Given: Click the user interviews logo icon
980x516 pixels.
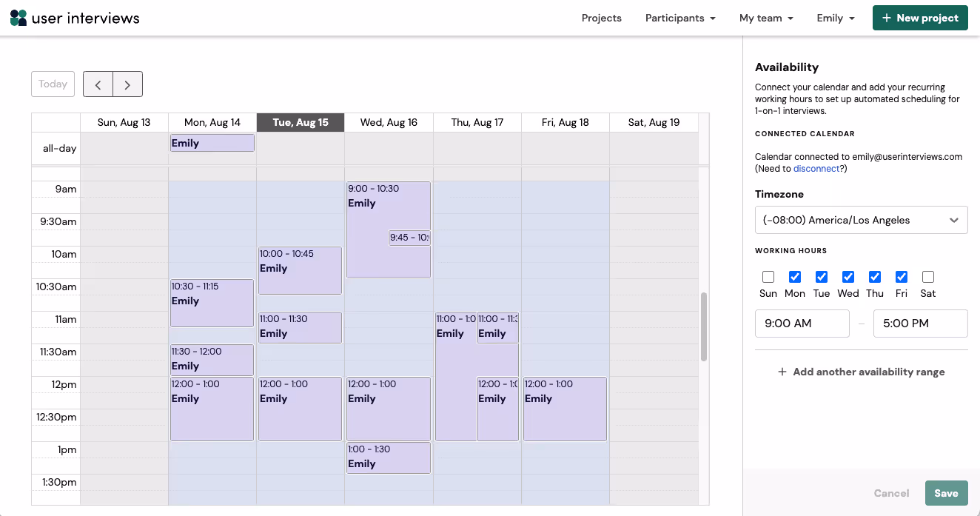Looking at the screenshot, I should coord(18,17).
